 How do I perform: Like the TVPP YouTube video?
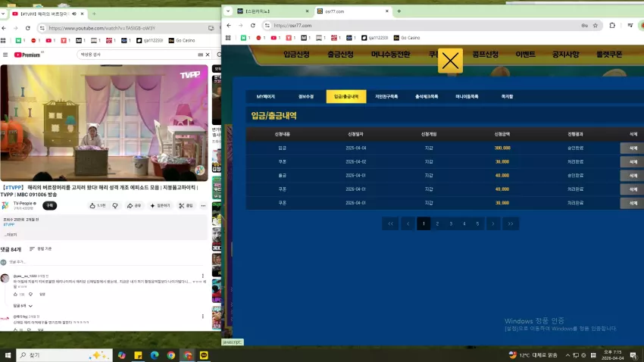click(x=98, y=206)
